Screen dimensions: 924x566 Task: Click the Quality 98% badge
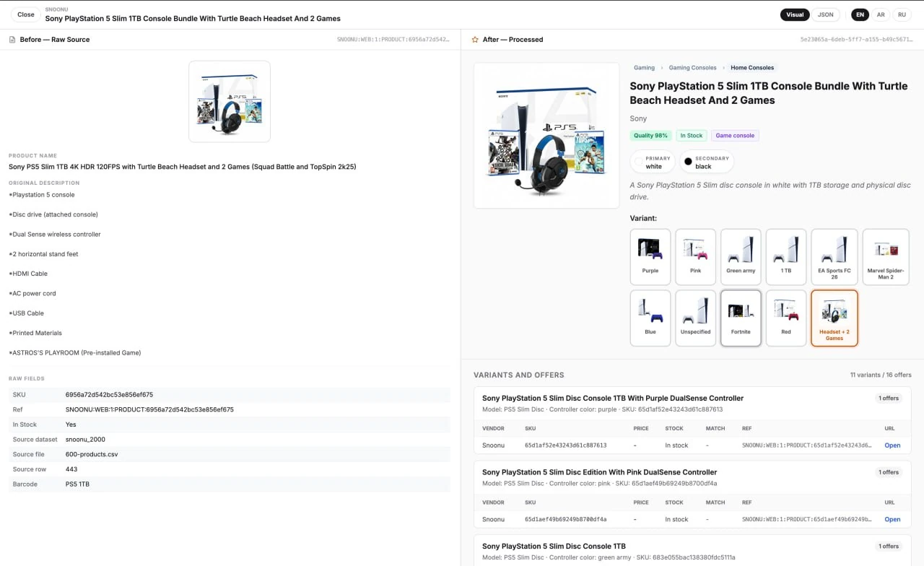point(650,136)
